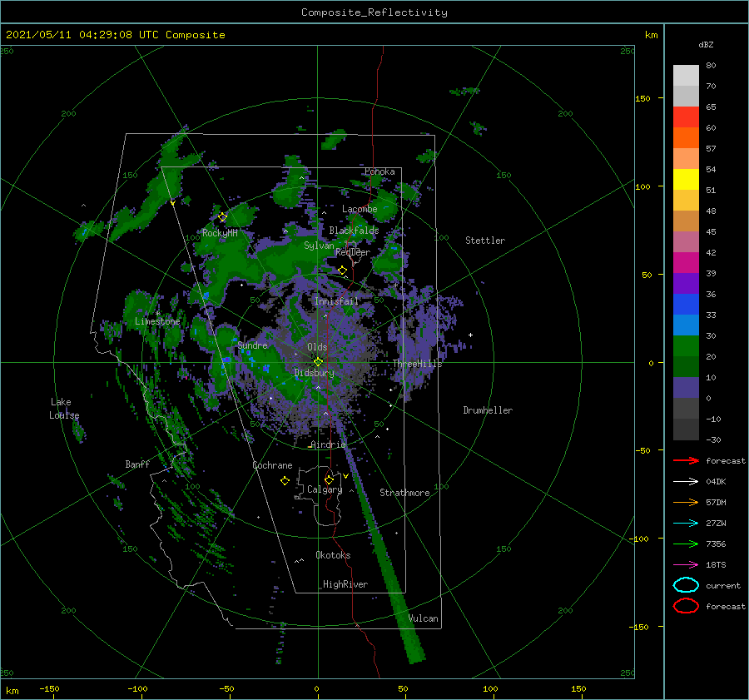Click the yellow diamond marker beside Cochrane
The height and width of the screenshot is (700, 749).
pos(285,481)
